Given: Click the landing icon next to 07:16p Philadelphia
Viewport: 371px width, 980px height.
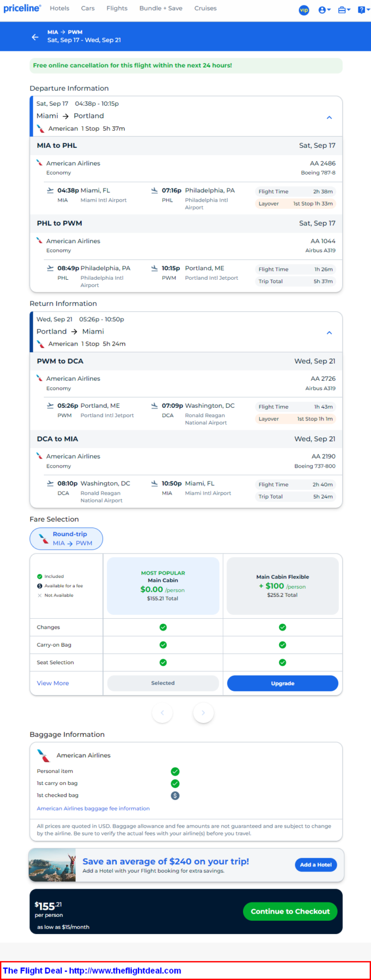Looking at the screenshot, I should [154, 191].
